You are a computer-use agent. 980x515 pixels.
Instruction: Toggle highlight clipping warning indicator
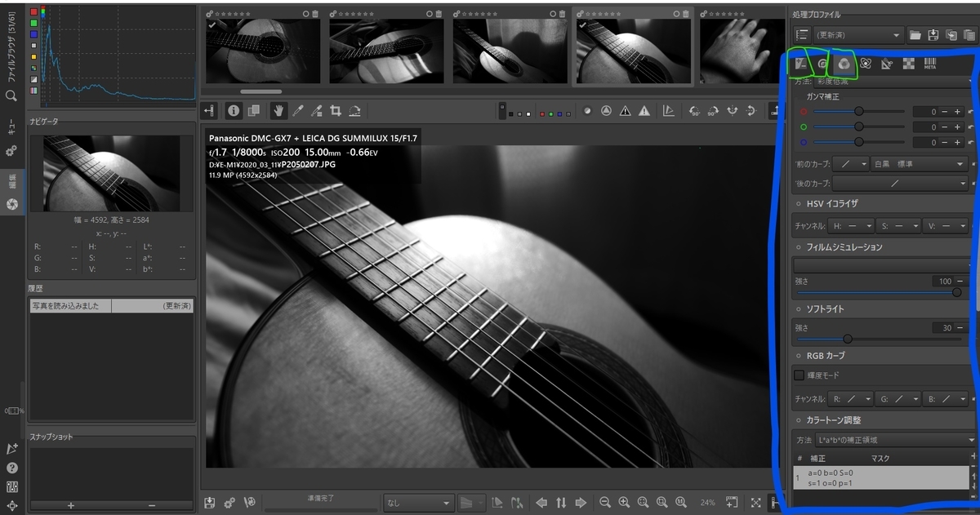pos(644,111)
